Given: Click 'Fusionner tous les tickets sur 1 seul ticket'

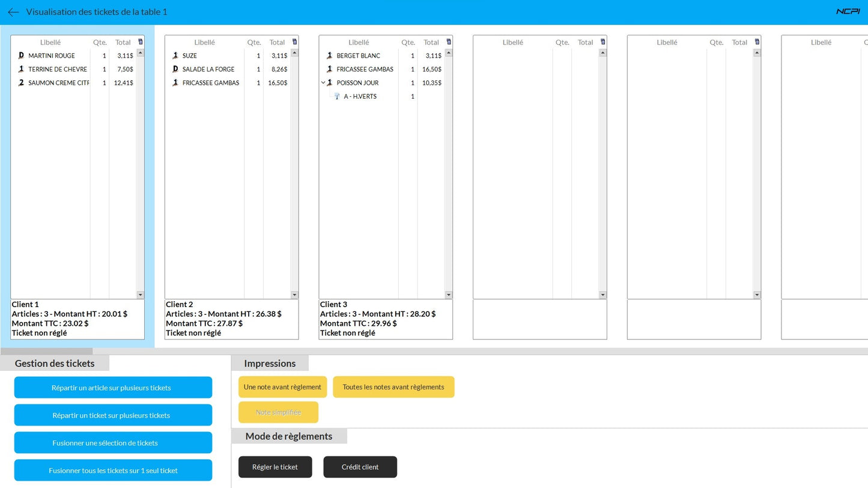Looking at the screenshot, I should [x=113, y=471].
